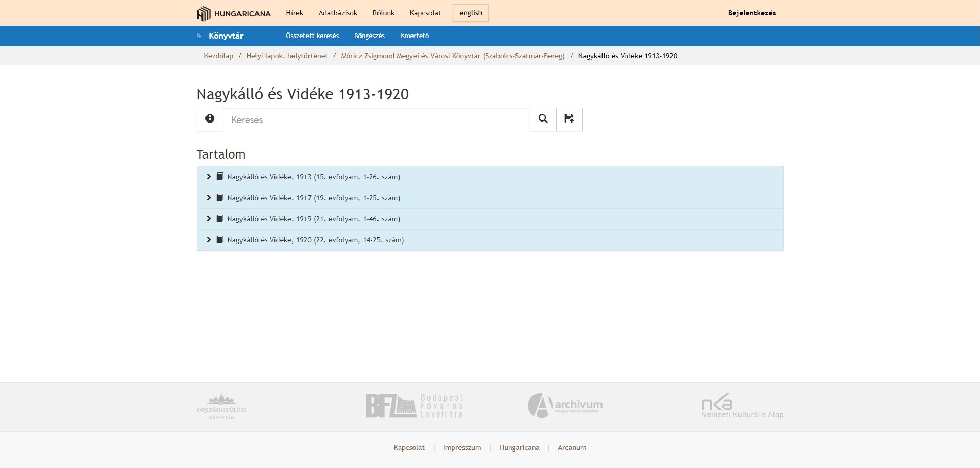
Task: Click the Nemzeti Kulturális Alap logo
Action: [x=742, y=406]
